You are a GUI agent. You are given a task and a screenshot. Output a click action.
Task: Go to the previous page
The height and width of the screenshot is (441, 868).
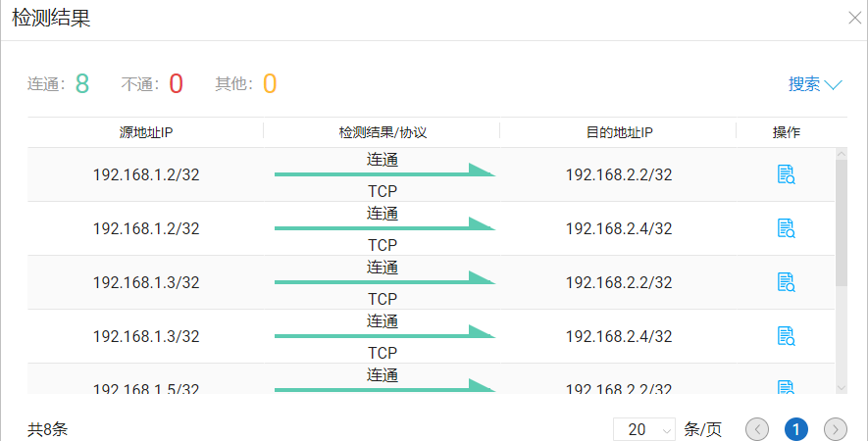click(x=757, y=429)
